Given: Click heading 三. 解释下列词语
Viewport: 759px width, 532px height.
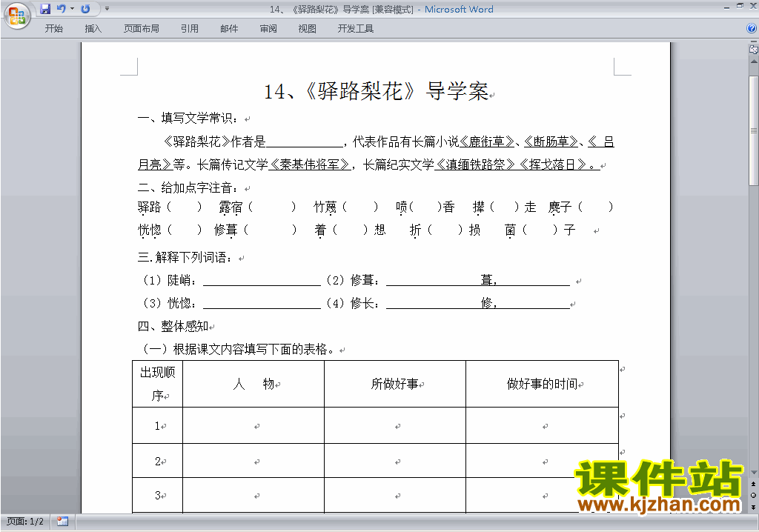Looking at the screenshot, I should pyautogui.click(x=185, y=258).
